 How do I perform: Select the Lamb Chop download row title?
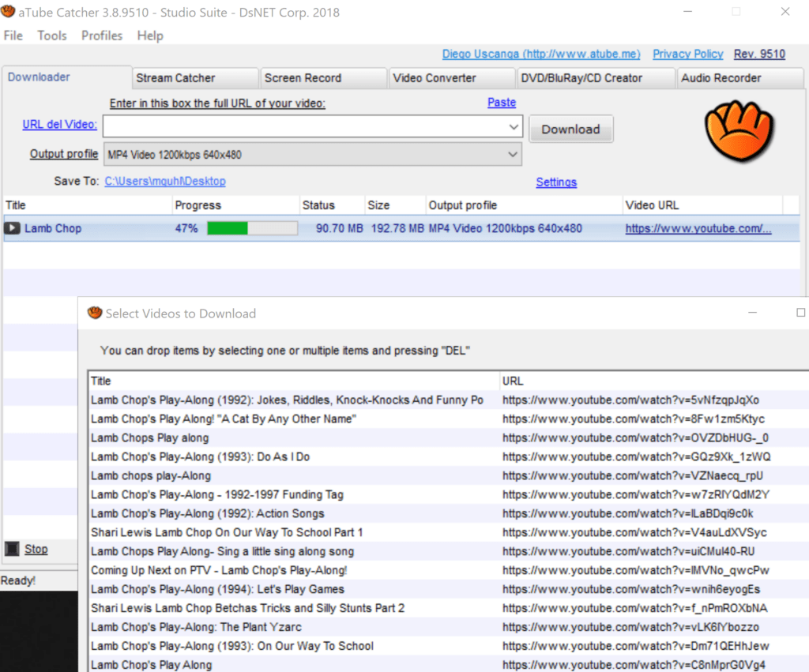53,228
